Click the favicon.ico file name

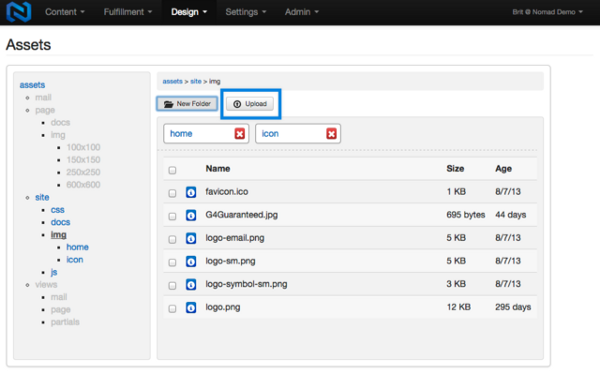click(227, 192)
